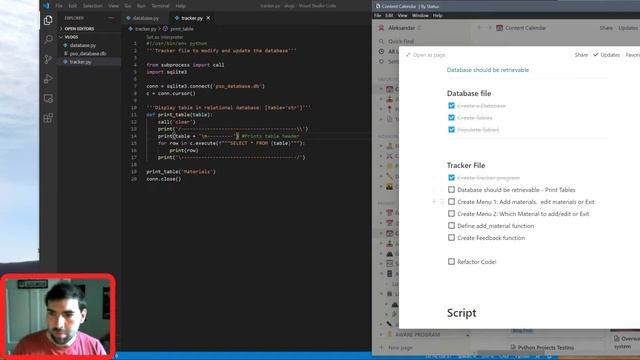
Task: Check the Create Feedback function checkbox
Action: click(x=451, y=238)
